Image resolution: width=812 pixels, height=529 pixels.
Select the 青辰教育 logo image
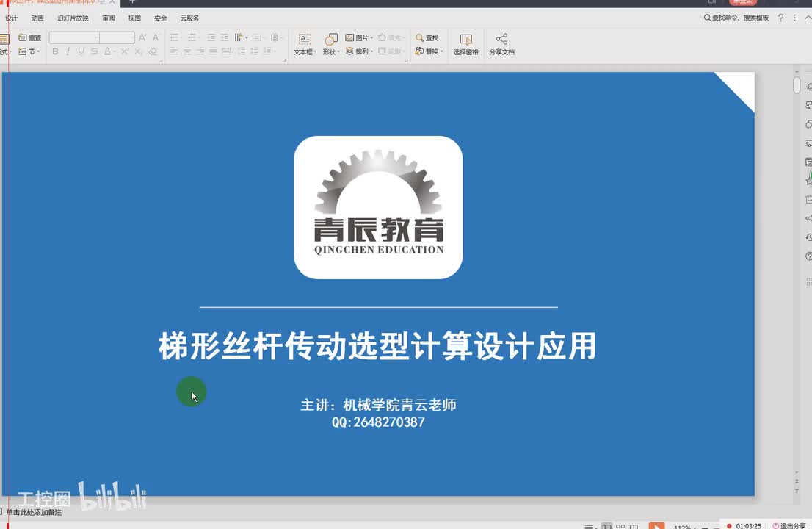378,207
